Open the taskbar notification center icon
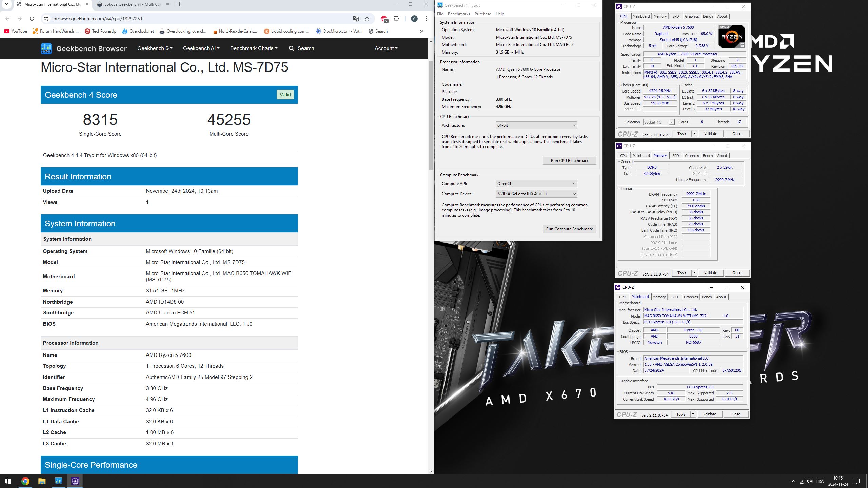 click(x=857, y=481)
